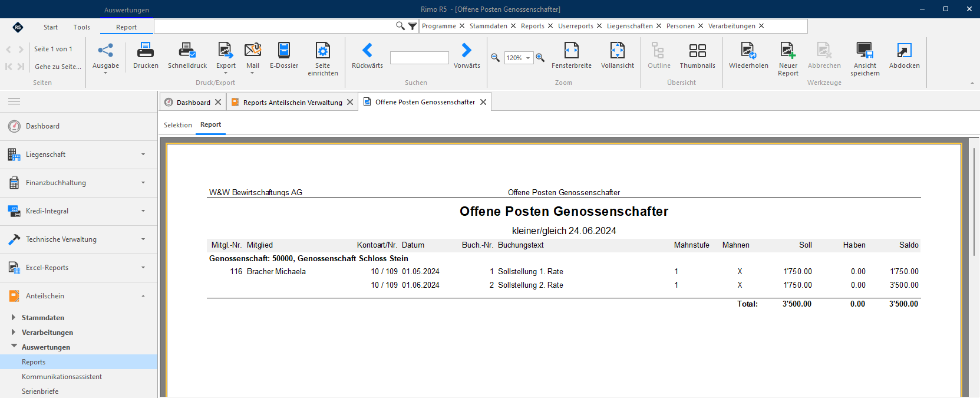This screenshot has height=398, width=980.
Task: Collapse the ribbon with the small arrow
Action: (x=972, y=83)
